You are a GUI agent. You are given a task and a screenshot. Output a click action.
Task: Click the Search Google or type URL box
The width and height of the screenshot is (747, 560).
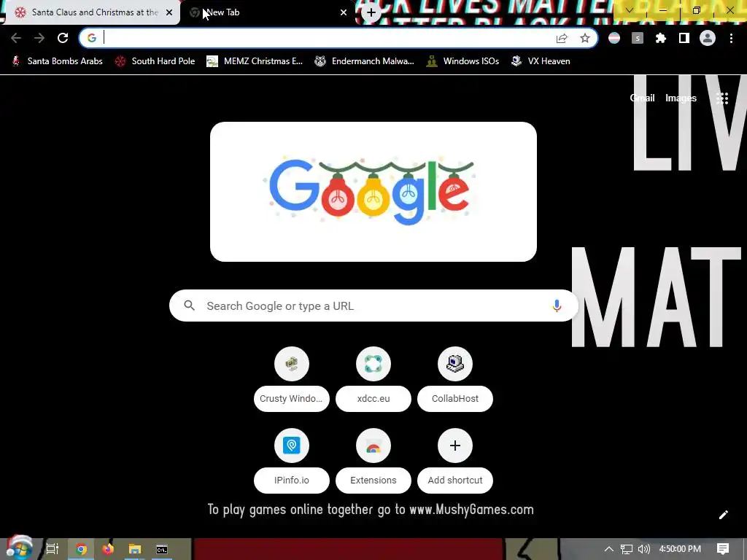[373, 306]
